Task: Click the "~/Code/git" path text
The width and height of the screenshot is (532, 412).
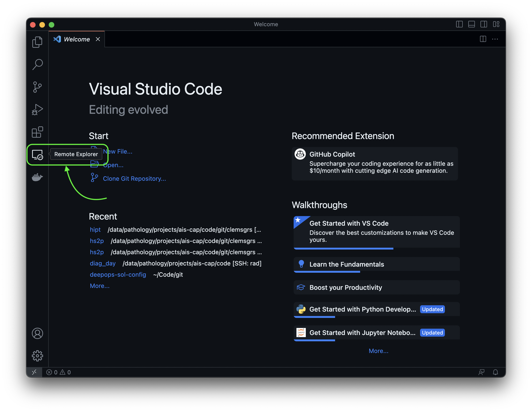Action: click(168, 275)
